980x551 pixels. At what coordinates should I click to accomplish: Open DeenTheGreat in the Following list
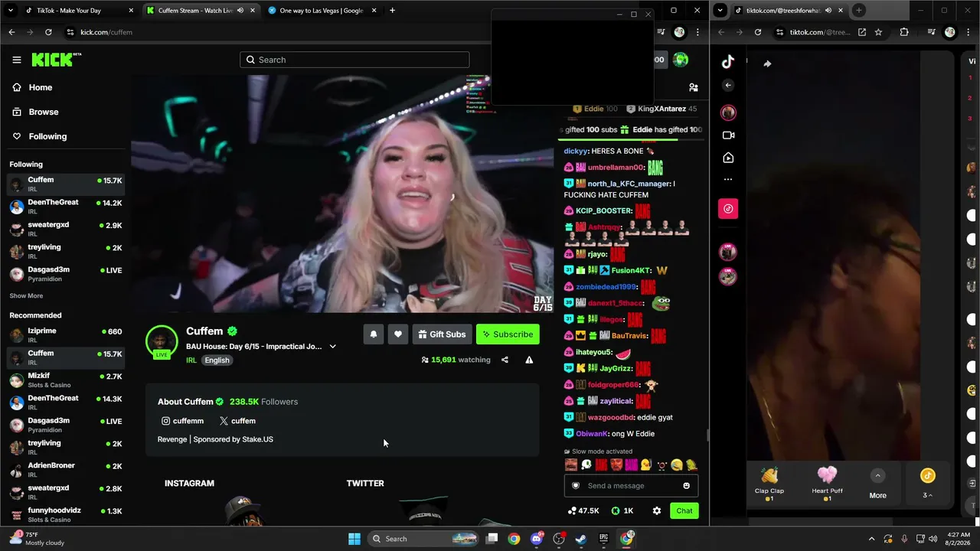[66, 207]
